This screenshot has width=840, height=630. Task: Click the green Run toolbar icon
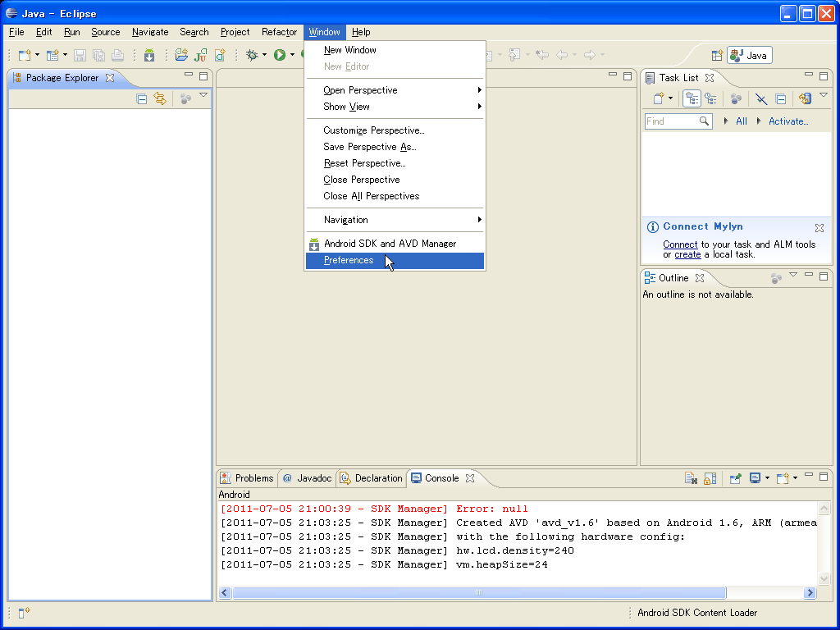coord(280,55)
